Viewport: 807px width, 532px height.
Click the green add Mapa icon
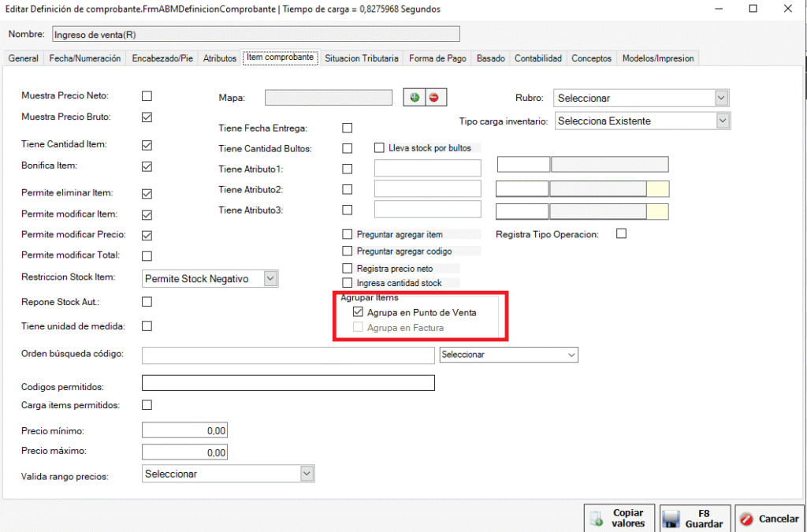click(x=415, y=98)
